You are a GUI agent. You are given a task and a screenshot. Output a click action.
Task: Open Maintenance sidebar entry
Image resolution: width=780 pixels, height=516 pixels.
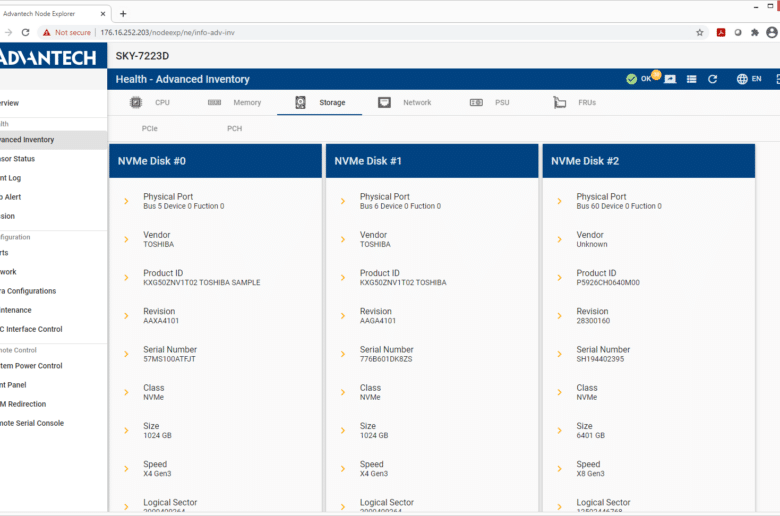(53, 310)
